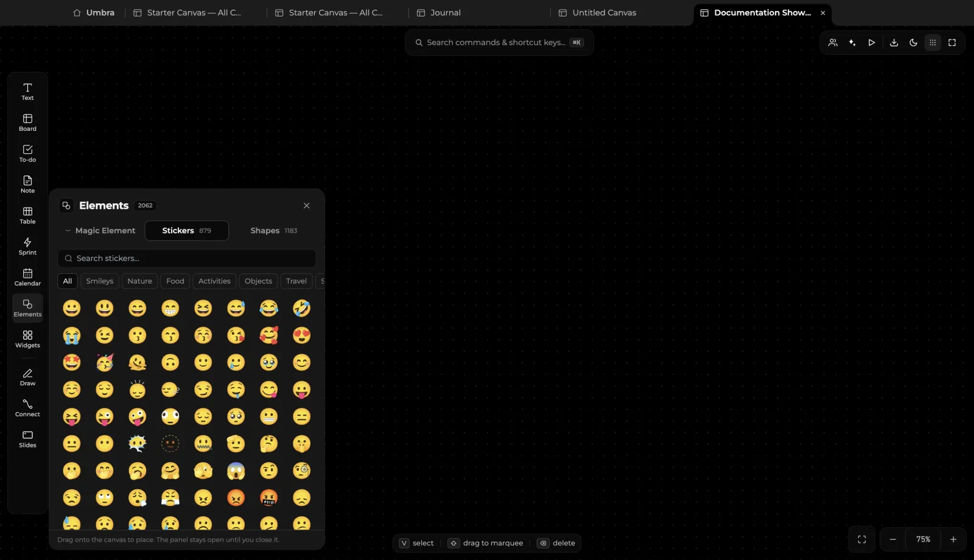Filter stickers by Nature
Image resolution: width=974 pixels, height=560 pixels.
[x=139, y=281]
